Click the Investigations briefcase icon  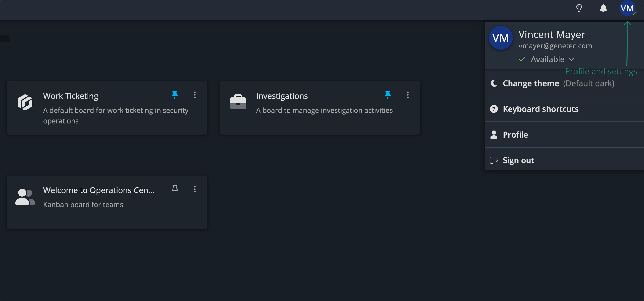click(x=238, y=102)
